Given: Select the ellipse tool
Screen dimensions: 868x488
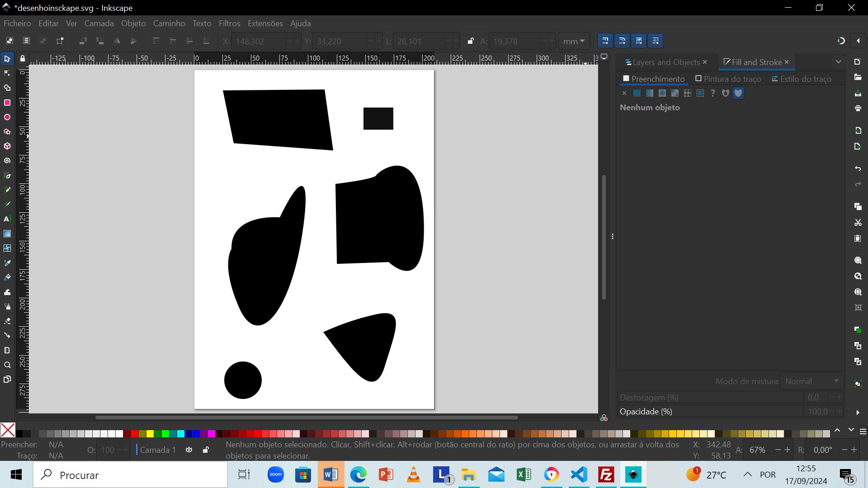Looking at the screenshot, I should tap(7, 117).
